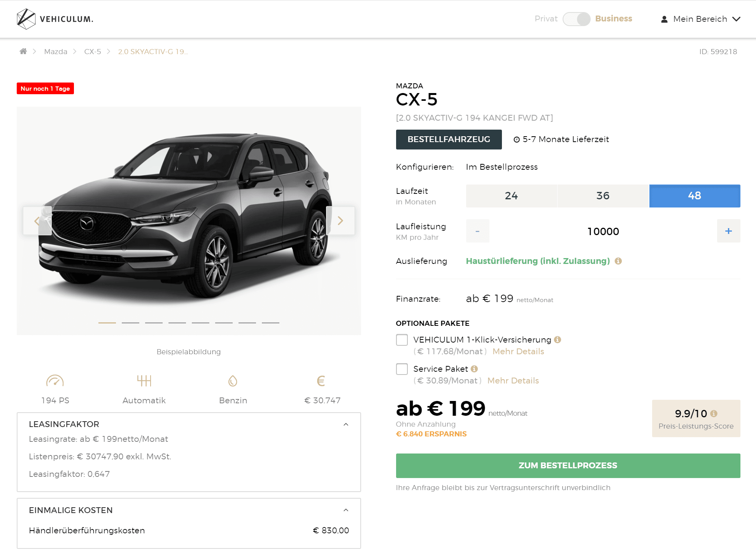The width and height of the screenshot is (756, 559).
Task: Click the home icon in breadcrumb
Action: click(x=23, y=51)
